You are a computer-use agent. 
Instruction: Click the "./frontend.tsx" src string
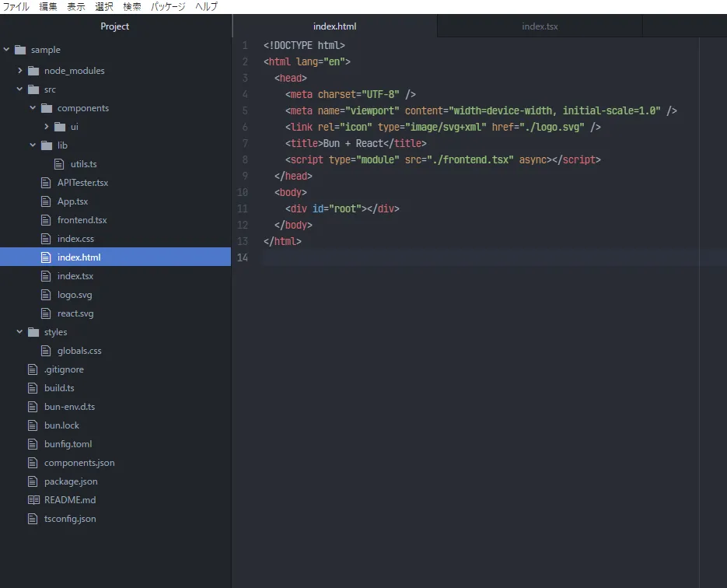click(470, 159)
